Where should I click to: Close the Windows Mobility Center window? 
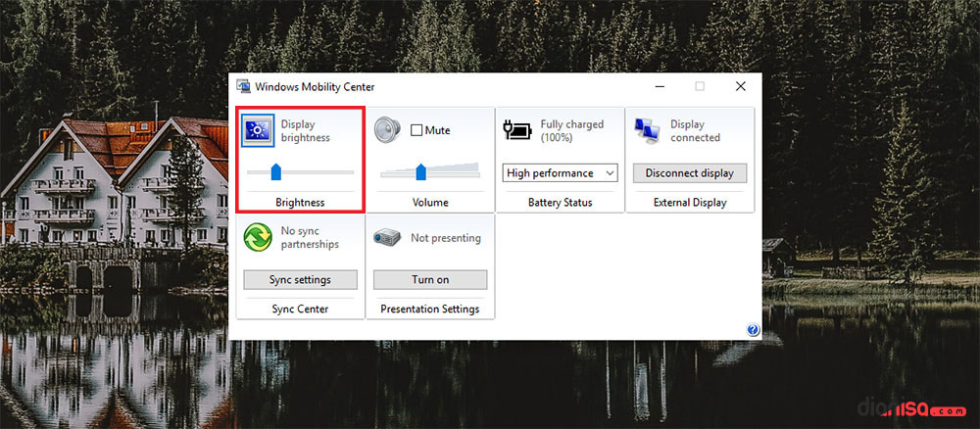point(741,86)
